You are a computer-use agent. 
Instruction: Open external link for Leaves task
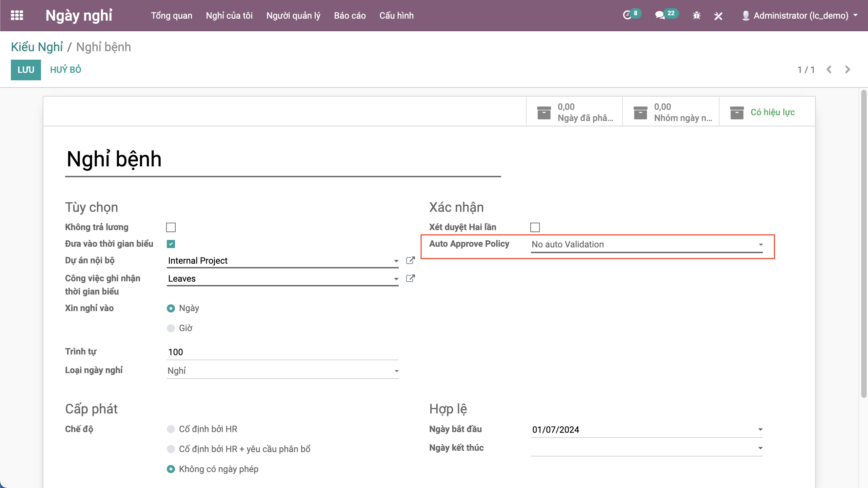pyautogui.click(x=410, y=278)
